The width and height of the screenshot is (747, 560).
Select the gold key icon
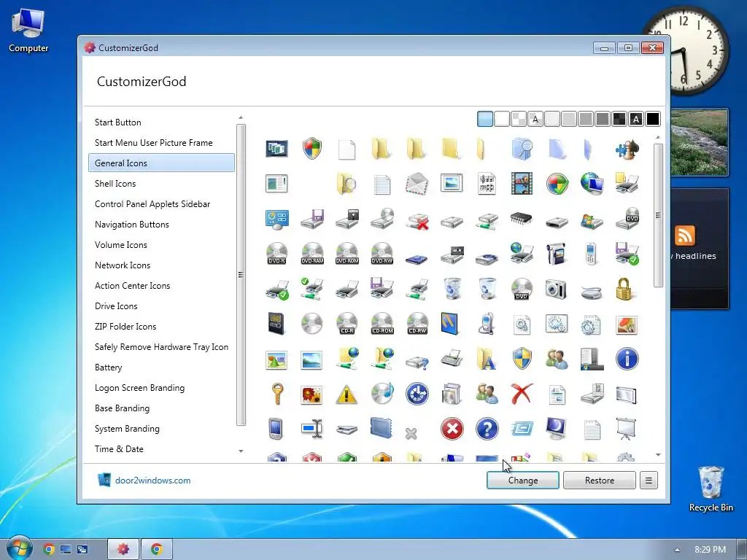pos(277,394)
